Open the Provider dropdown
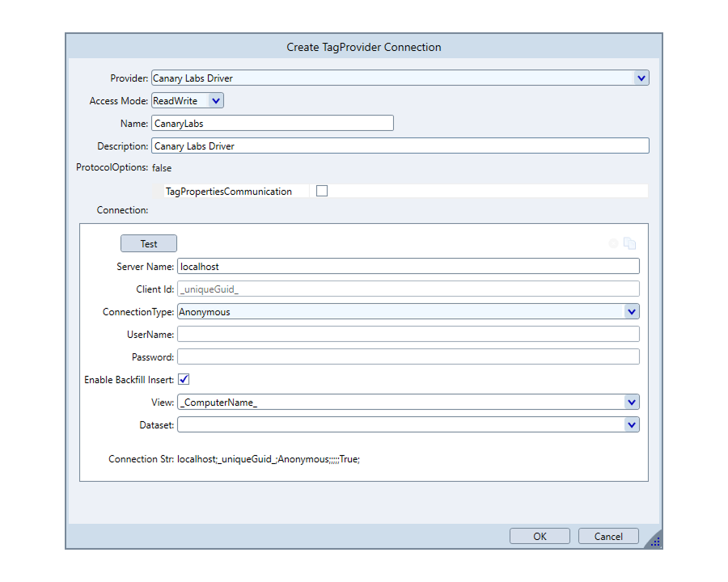The height and width of the screenshot is (582, 728). tap(641, 78)
